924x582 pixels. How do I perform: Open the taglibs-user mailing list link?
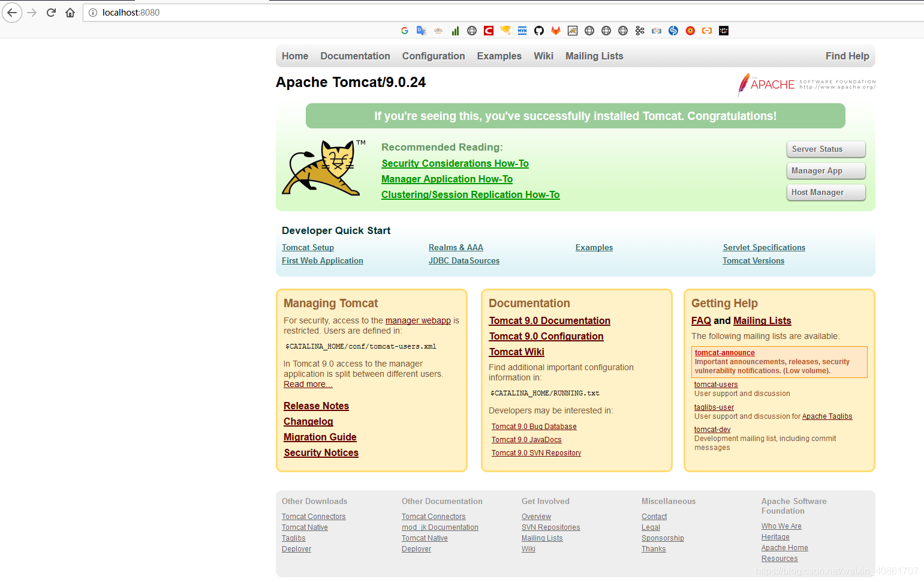[x=714, y=407]
